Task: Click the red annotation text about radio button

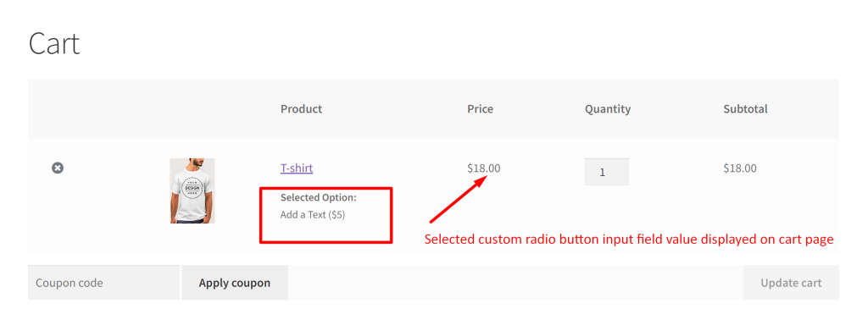Action: click(x=629, y=240)
